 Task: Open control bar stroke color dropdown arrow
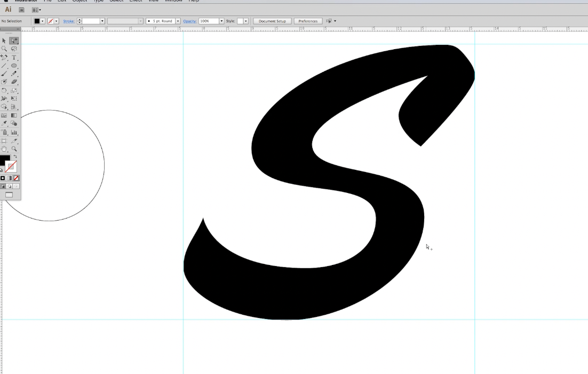(57, 21)
